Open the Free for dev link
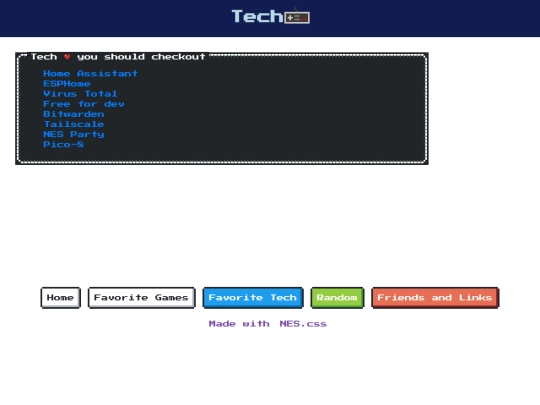Screen dimensions: 540x405 [84, 104]
